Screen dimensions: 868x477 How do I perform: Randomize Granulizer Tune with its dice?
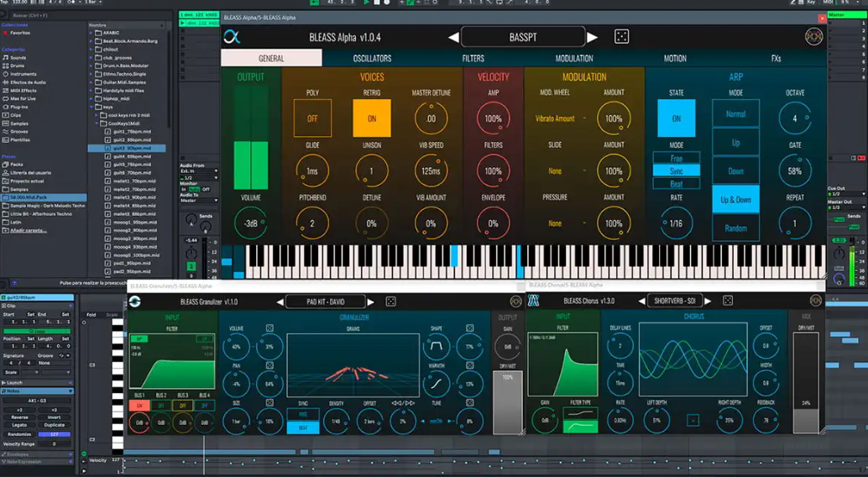(x=469, y=403)
